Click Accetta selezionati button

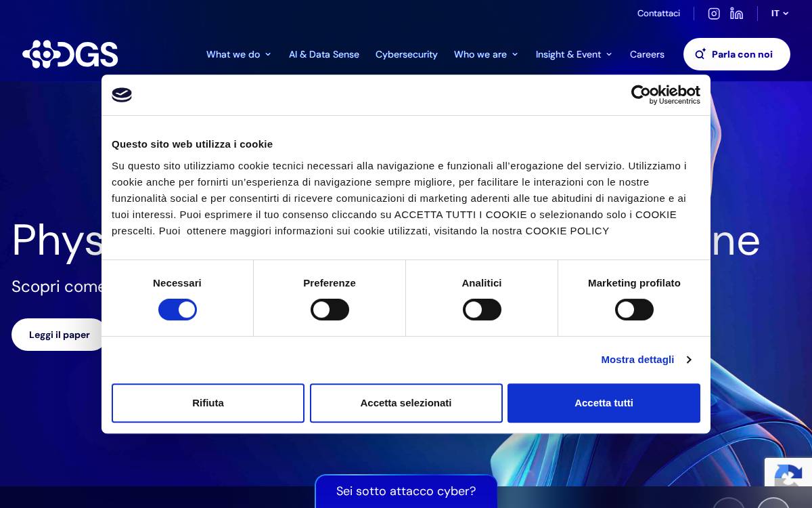tap(406, 403)
